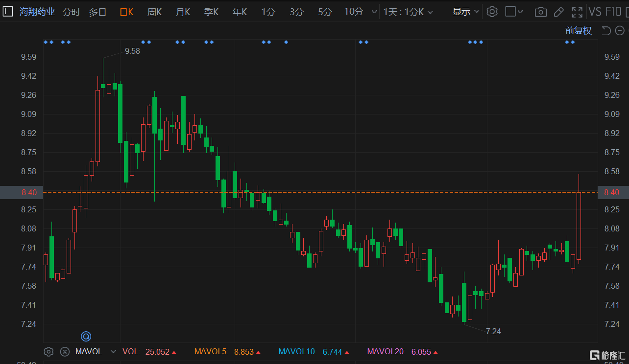Toggle 前复权 price adjustment option

[x=579, y=31]
